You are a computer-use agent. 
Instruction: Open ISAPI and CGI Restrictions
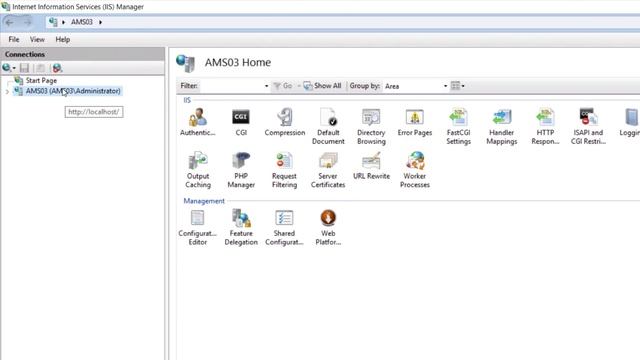(588, 126)
